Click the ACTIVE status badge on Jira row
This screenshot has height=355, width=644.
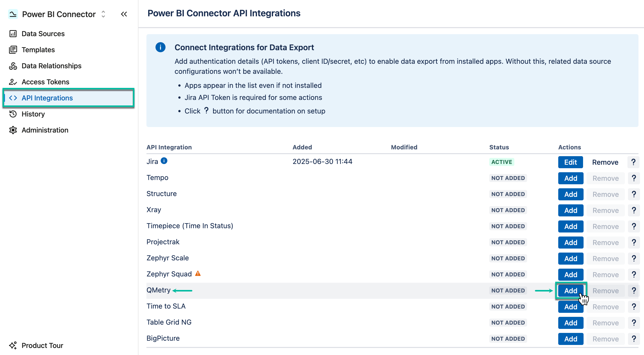click(x=501, y=162)
